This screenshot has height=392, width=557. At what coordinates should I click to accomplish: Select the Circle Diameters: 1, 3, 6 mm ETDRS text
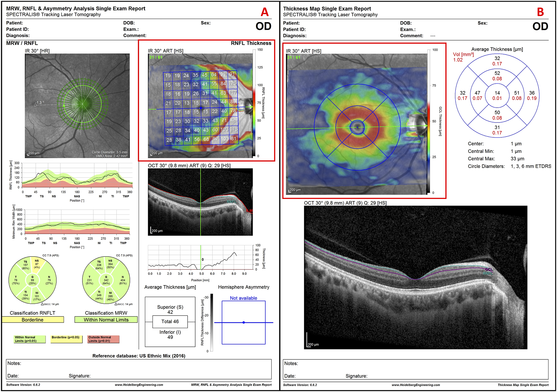509,166
